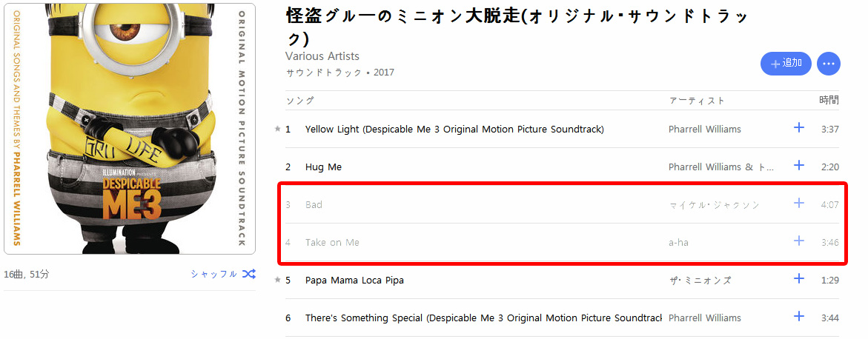Open the three-dots more options menu

(x=828, y=64)
